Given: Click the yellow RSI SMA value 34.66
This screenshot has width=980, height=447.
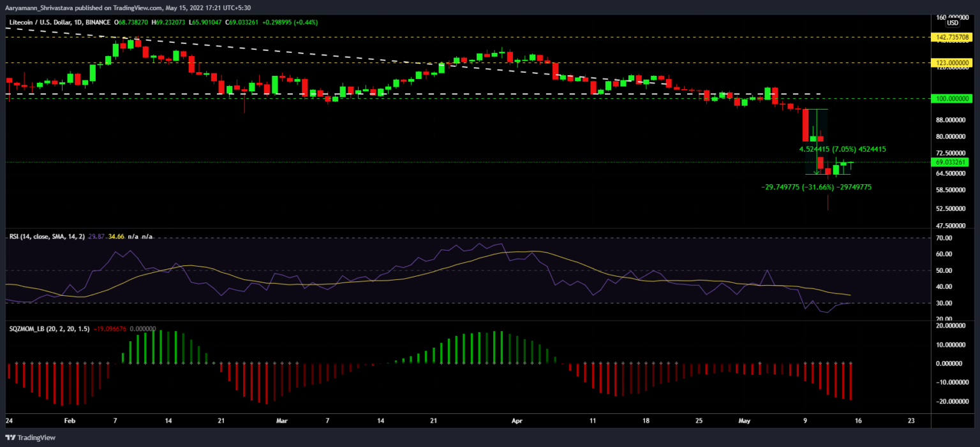Looking at the screenshot, I should pyautogui.click(x=116, y=237).
